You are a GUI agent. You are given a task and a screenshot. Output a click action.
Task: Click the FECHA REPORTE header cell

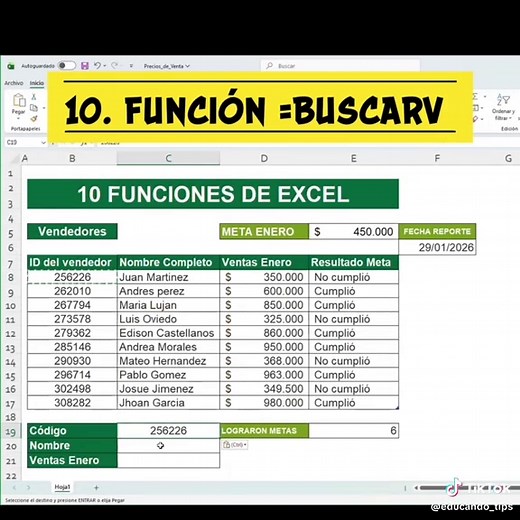pyautogui.click(x=437, y=231)
